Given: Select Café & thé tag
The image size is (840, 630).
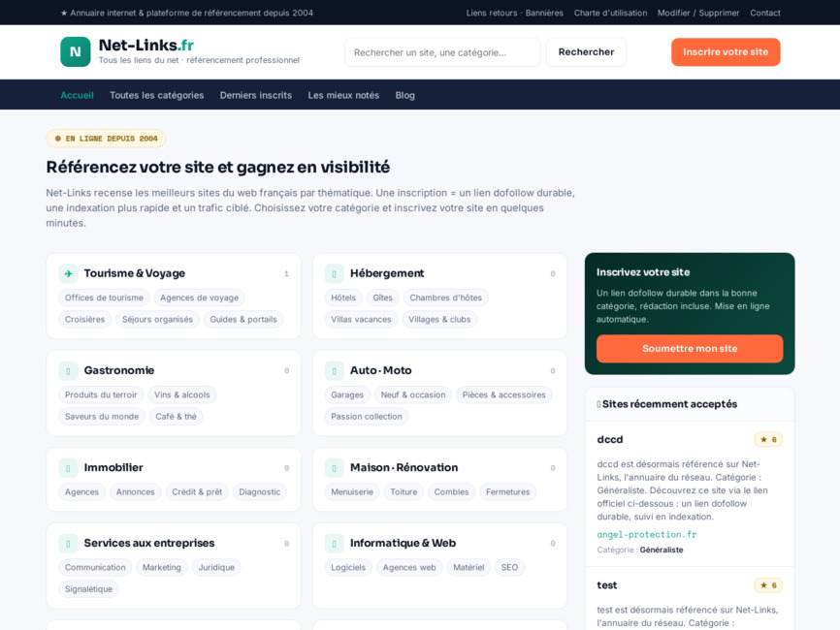Looking at the screenshot, I should pos(177,417).
